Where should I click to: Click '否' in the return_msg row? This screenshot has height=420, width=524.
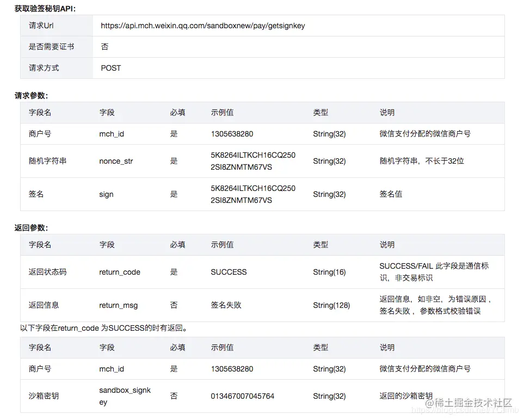[174, 305]
